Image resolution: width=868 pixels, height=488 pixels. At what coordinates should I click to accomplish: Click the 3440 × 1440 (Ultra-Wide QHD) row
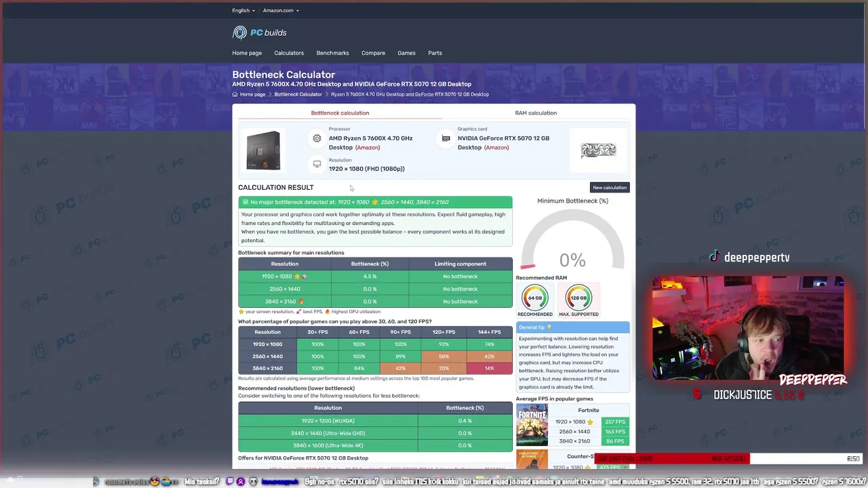pyautogui.click(x=375, y=433)
